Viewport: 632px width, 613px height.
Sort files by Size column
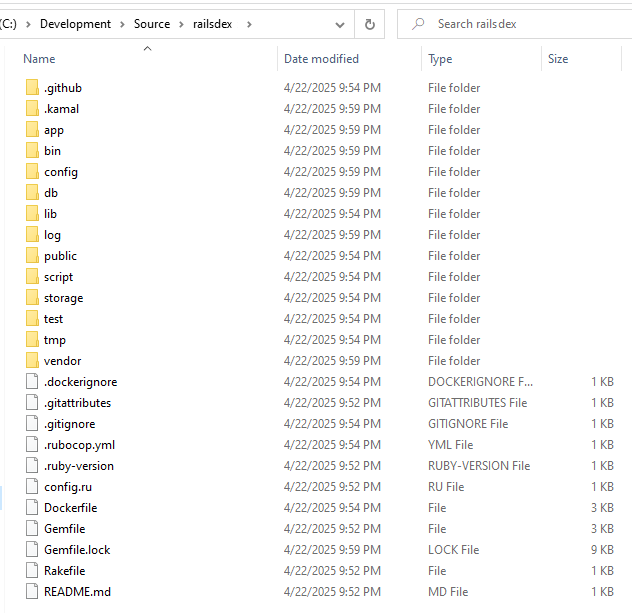[558, 59]
